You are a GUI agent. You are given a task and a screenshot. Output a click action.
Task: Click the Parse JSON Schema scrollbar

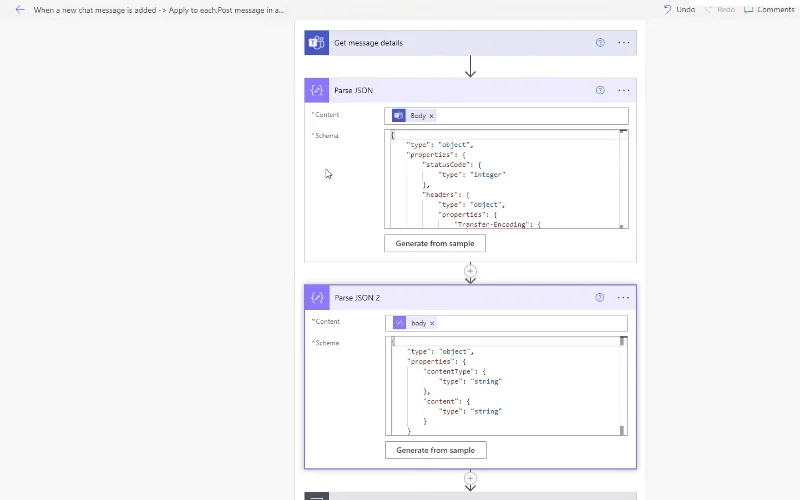point(623,179)
